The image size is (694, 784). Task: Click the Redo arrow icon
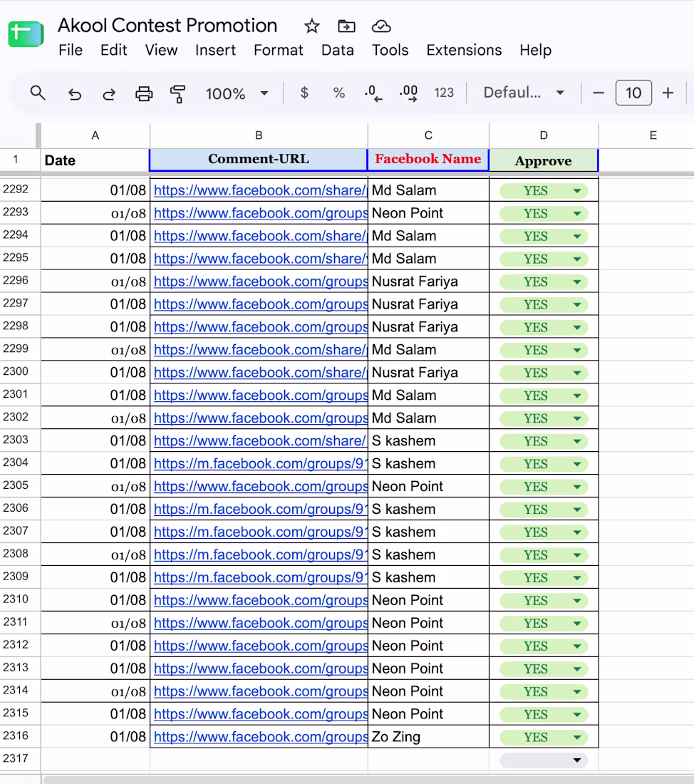click(109, 93)
